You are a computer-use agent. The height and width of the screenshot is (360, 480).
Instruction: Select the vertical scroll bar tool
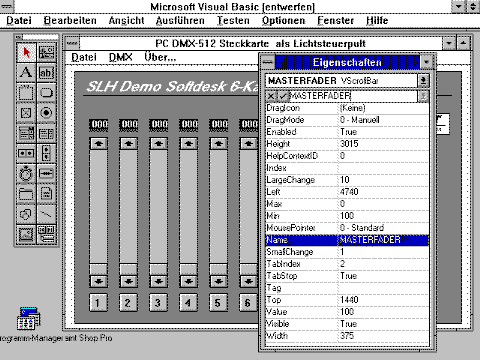click(x=46, y=153)
